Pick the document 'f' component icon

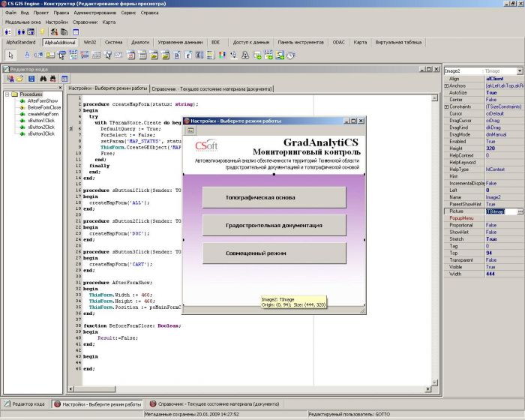pyautogui.click(x=188, y=55)
